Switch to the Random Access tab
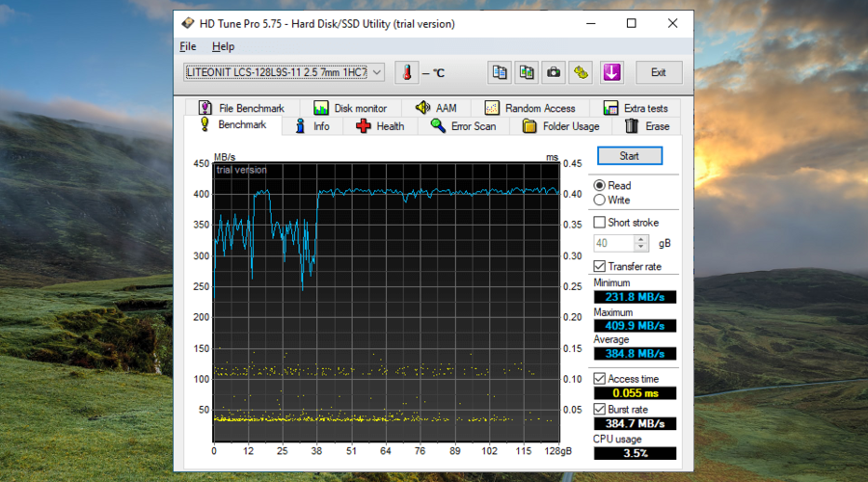This screenshot has width=868, height=482. pos(529,108)
